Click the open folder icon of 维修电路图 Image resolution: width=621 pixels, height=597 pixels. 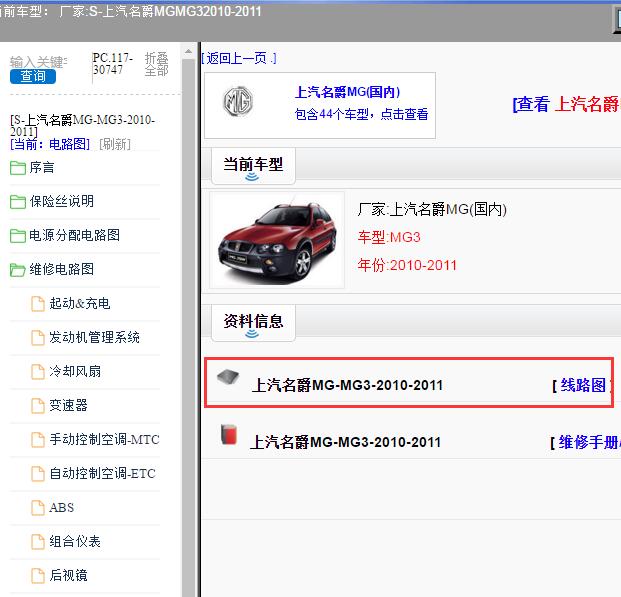18,270
